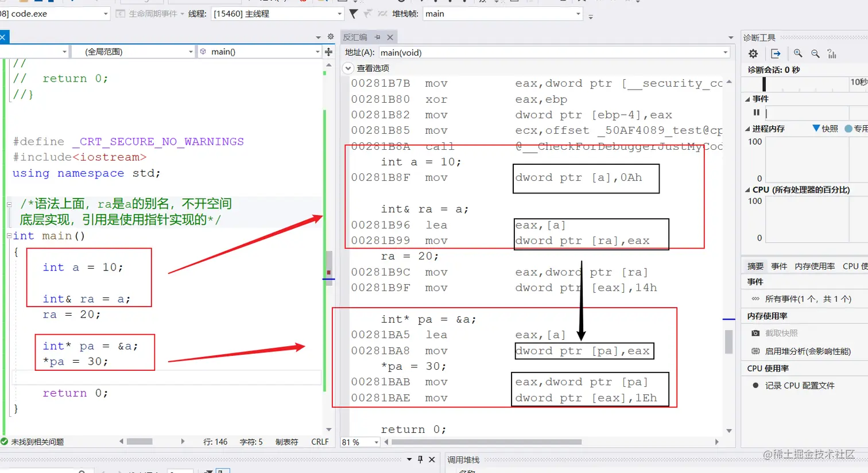
Task: Click the Disassembly vertical scrollbar thumb
Action: click(729, 342)
